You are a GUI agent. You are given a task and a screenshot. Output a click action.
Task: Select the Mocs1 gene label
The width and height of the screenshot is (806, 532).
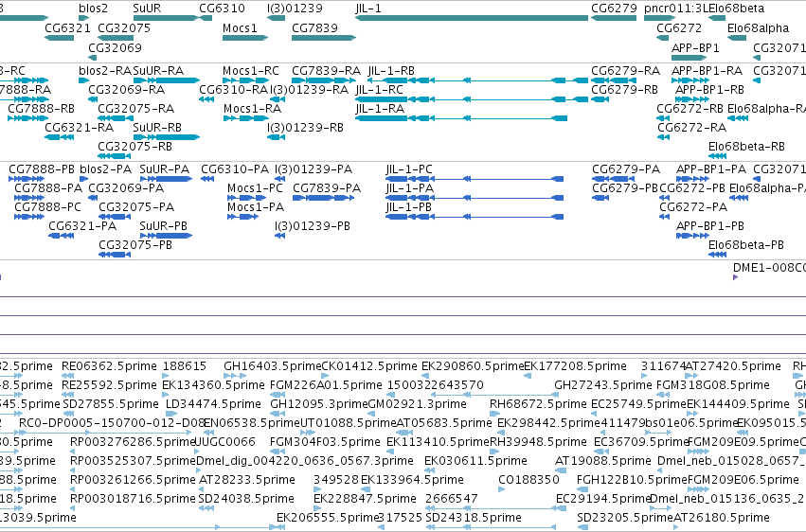pyautogui.click(x=240, y=27)
